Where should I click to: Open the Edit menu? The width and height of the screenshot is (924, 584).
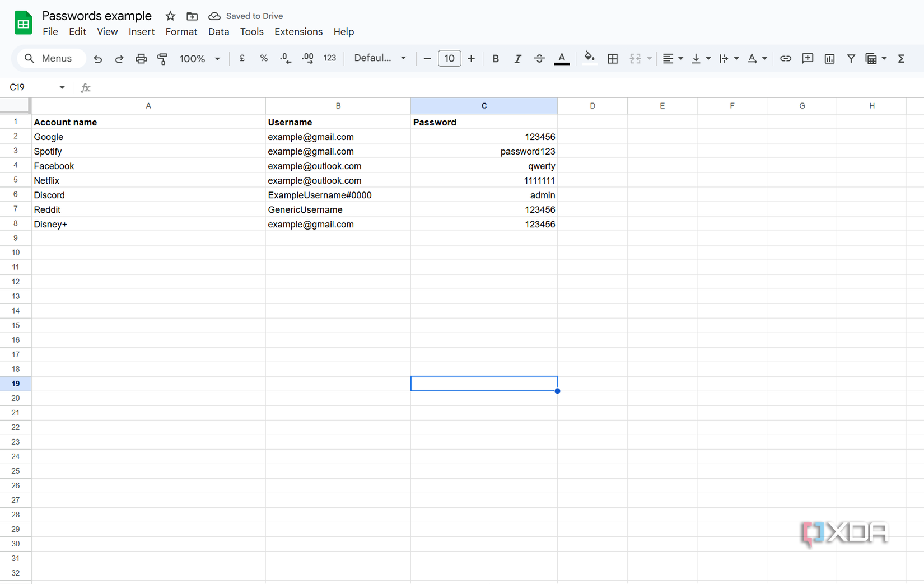(77, 32)
